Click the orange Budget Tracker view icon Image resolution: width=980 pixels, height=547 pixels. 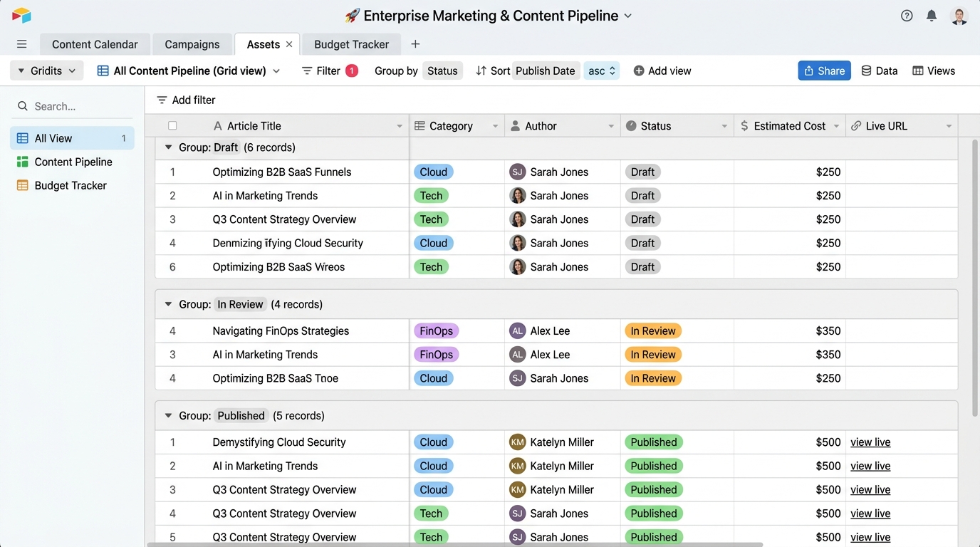click(x=23, y=185)
